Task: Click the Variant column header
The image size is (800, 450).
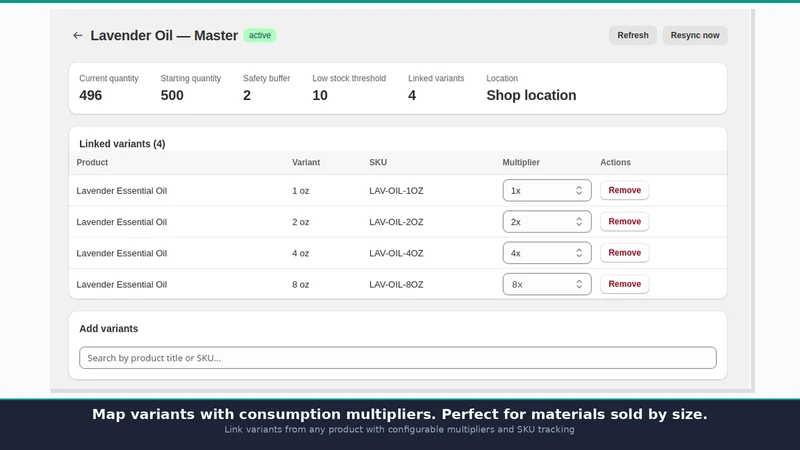Action: (306, 162)
